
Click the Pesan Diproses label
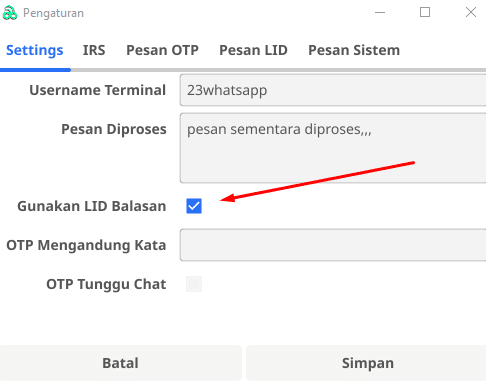[114, 129]
